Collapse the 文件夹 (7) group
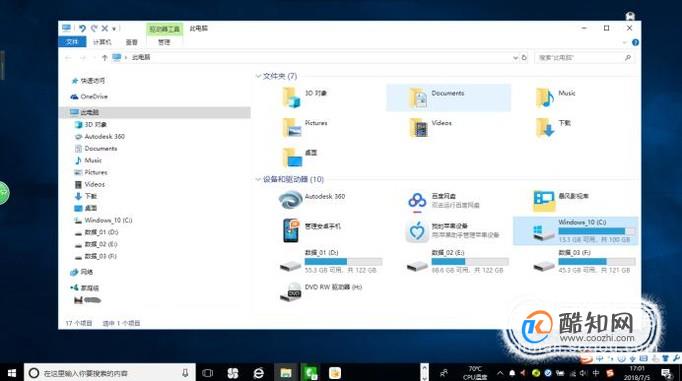This screenshot has height=381, width=682. coord(258,76)
